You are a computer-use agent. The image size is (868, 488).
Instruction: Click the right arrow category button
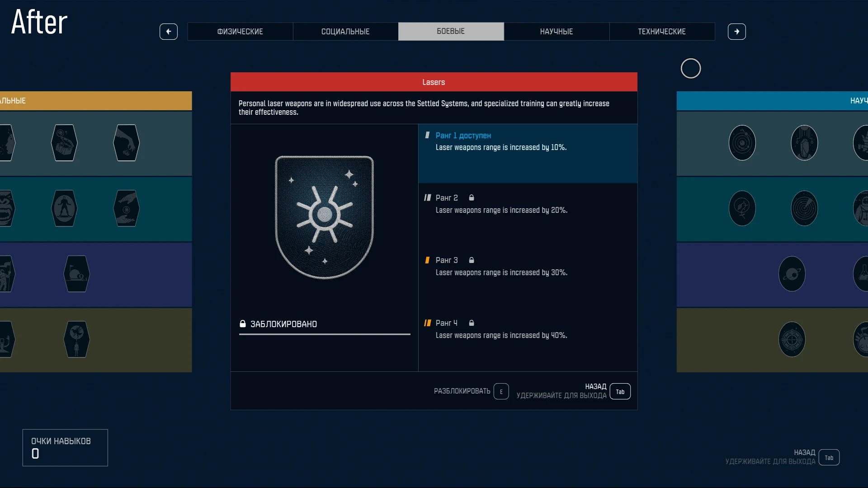[736, 32]
